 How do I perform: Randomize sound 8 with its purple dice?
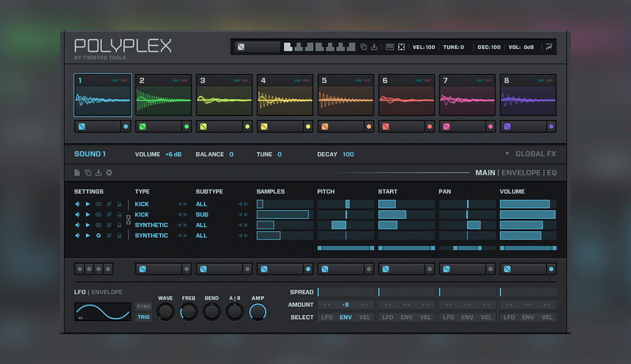click(507, 127)
